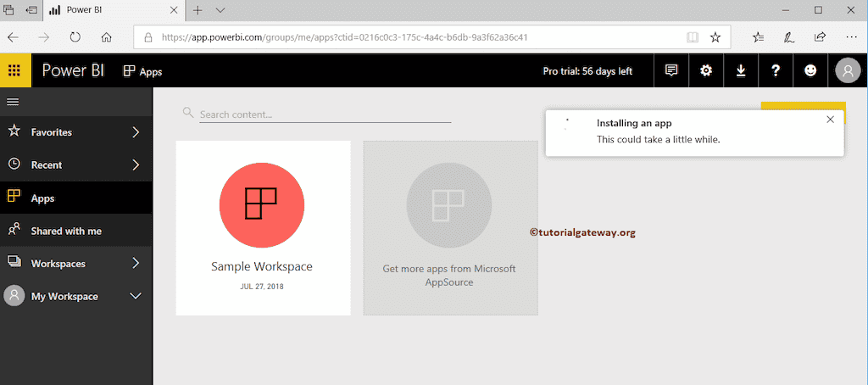Open the browser Favorites hub icon
Viewport: 868px width, 385px height.
pyautogui.click(x=759, y=37)
